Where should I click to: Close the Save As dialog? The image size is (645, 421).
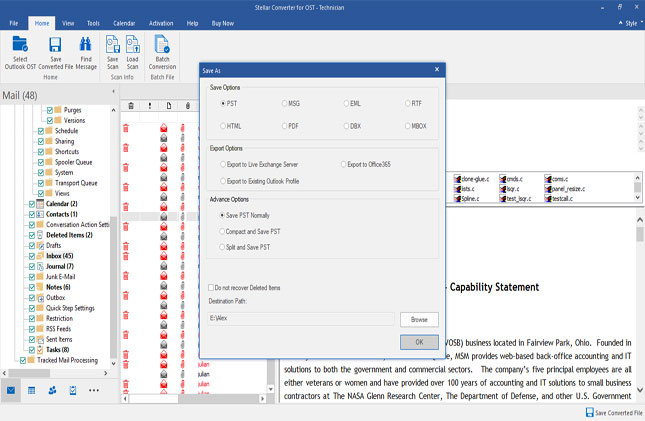tap(437, 70)
